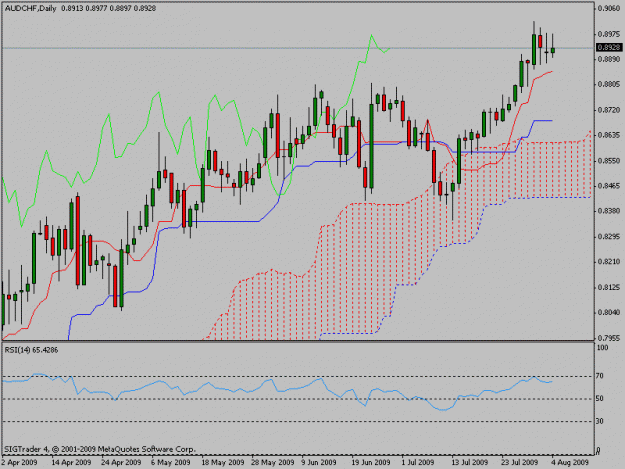Click the 24 Apr 2009 date label
The height and width of the screenshot is (469, 625).
(x=121, y=462)
